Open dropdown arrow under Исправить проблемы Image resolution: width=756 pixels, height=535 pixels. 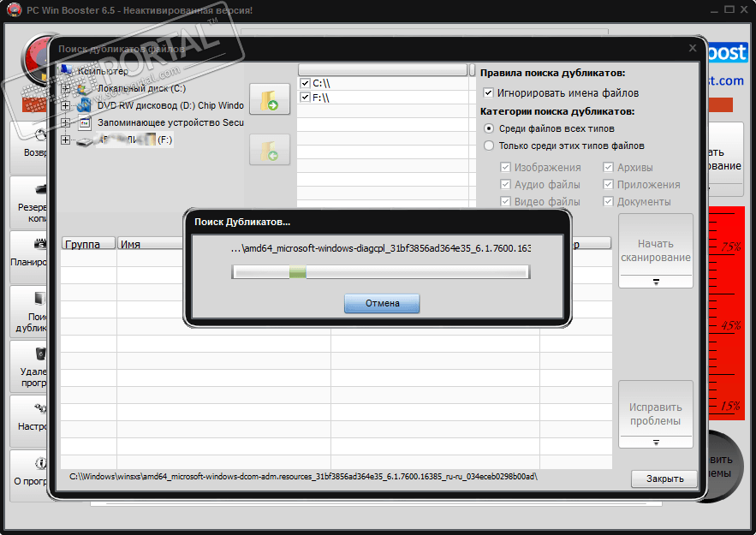point(656,442)
